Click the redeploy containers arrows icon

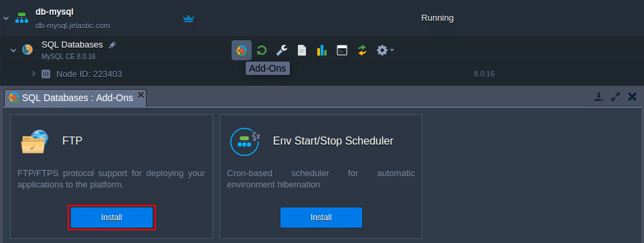point(362,50)
